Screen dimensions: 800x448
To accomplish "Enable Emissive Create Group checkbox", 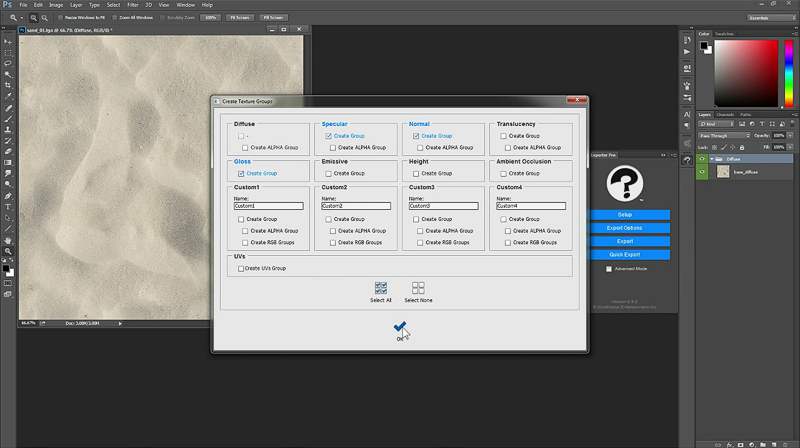I will click(328, 173).
